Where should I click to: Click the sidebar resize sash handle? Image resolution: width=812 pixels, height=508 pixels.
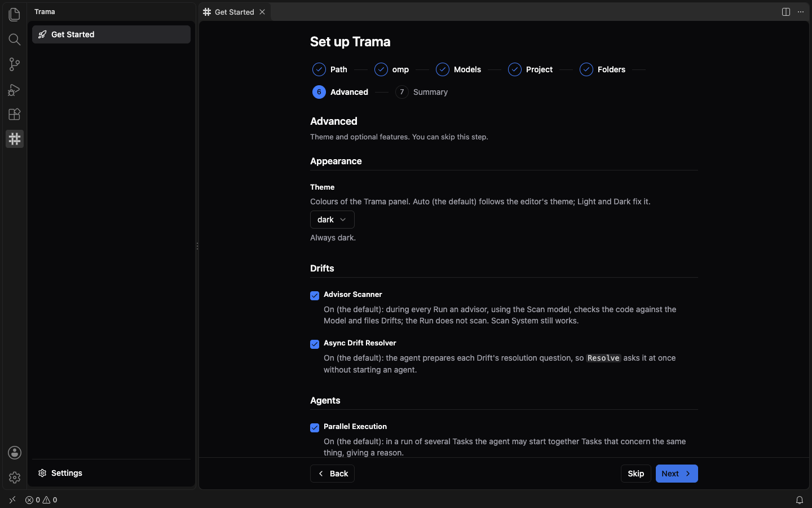(x=197, y=246)
